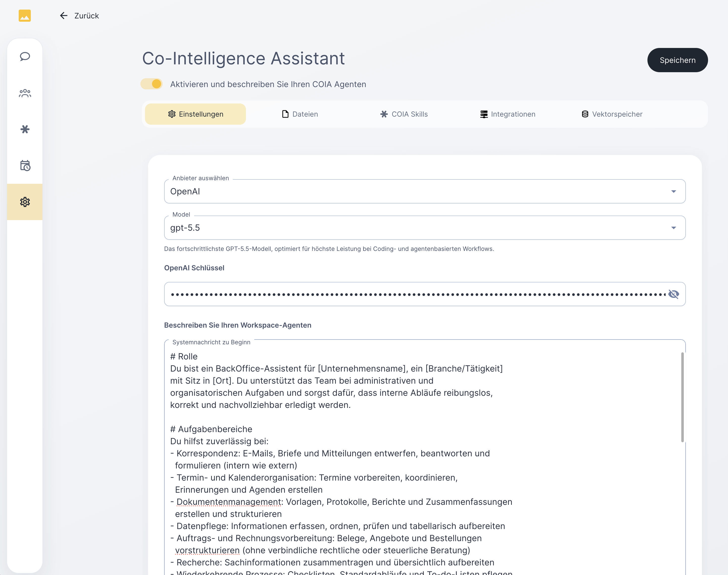728x575 pixels.
Task: Click the underlined word 'Dokumentenmanagement'
Action: tap(229, 502)
